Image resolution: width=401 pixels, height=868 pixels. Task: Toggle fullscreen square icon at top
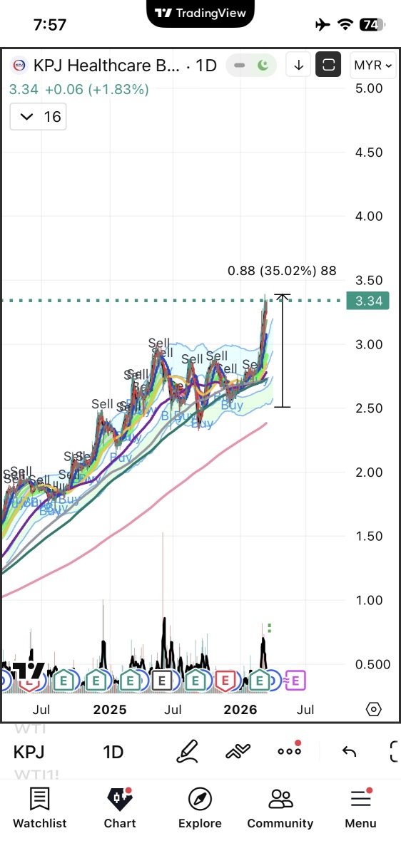pyautogui.click(x=328, y=65)
